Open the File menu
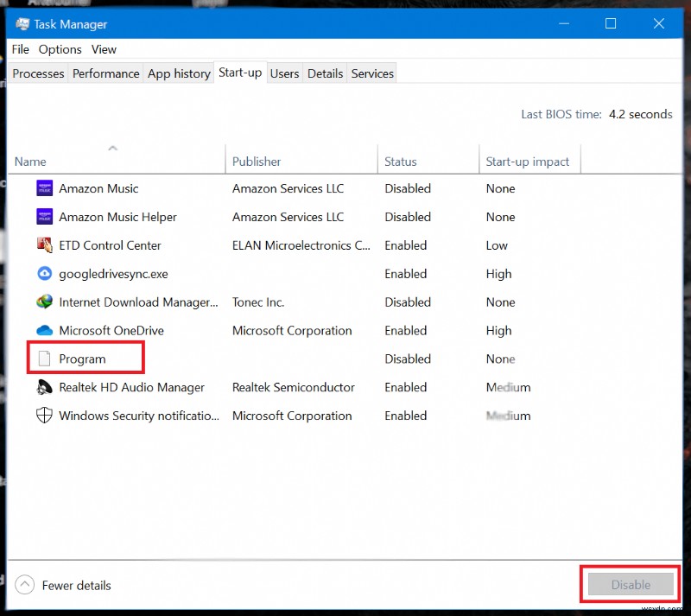The width and height of the screenshot is (691, 616). tap(20, 49)
